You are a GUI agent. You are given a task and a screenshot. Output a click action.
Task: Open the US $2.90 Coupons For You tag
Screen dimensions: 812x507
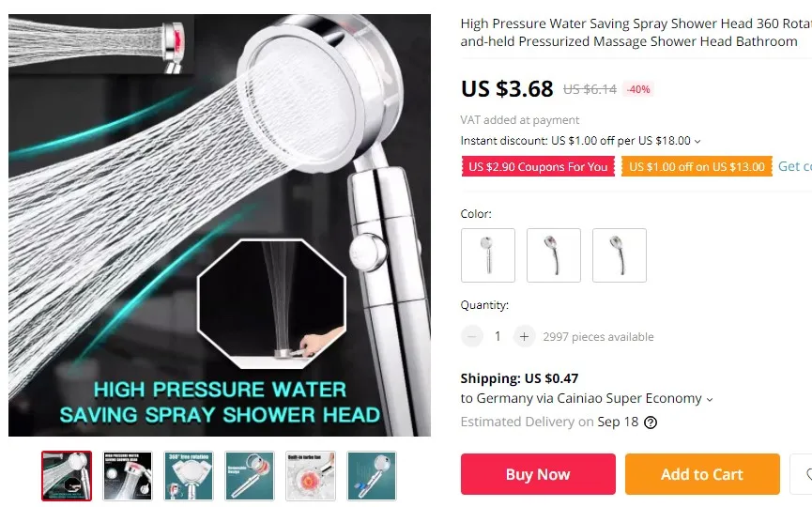(x=538, y=167)
